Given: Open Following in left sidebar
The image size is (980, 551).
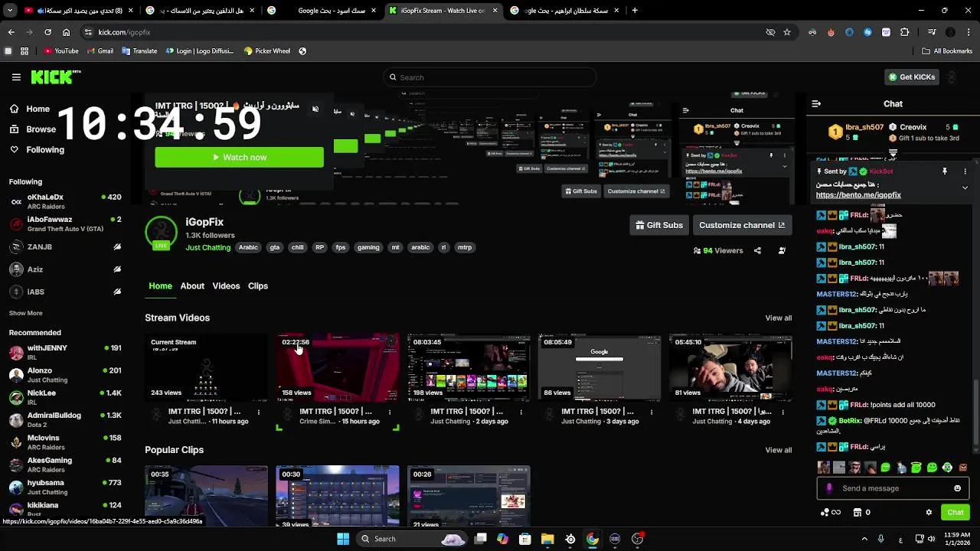Looking at the screenshot, I should 38,150.
